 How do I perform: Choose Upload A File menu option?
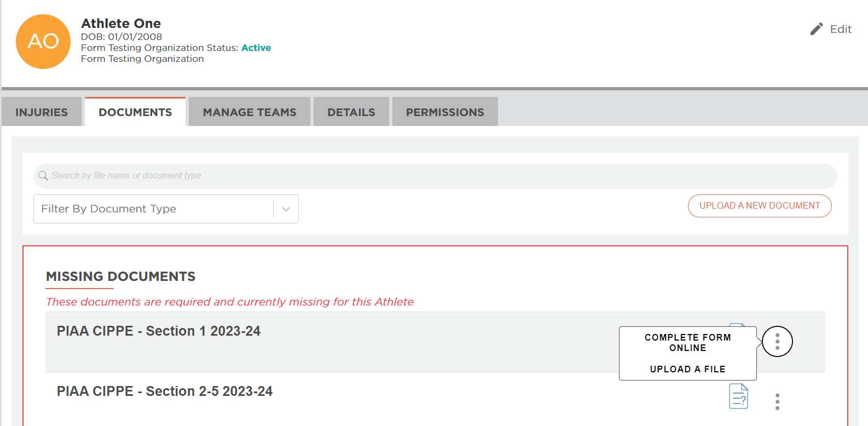[688, 369]
